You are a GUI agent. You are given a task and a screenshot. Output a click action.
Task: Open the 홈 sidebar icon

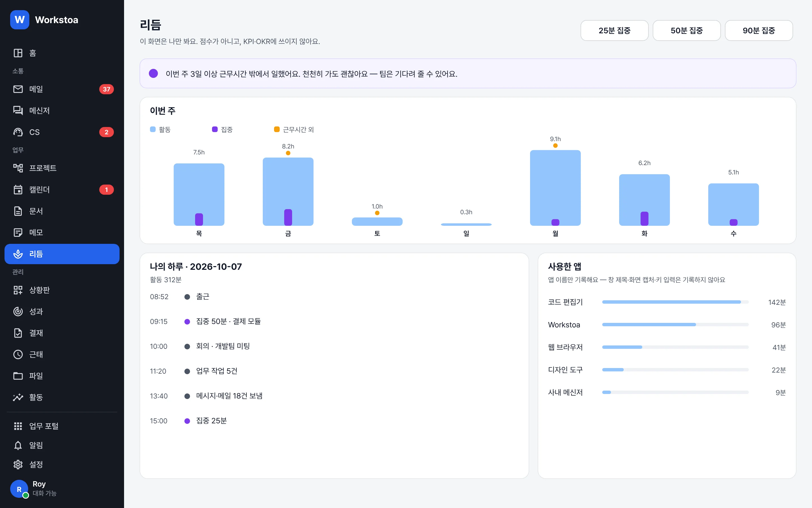point(18,53)
